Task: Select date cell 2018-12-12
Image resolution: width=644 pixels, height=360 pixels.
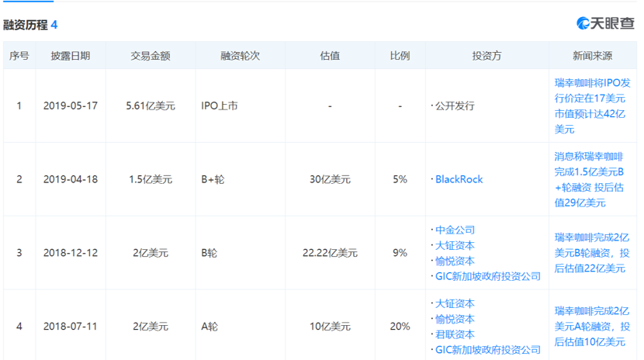Action: [71, 253]
